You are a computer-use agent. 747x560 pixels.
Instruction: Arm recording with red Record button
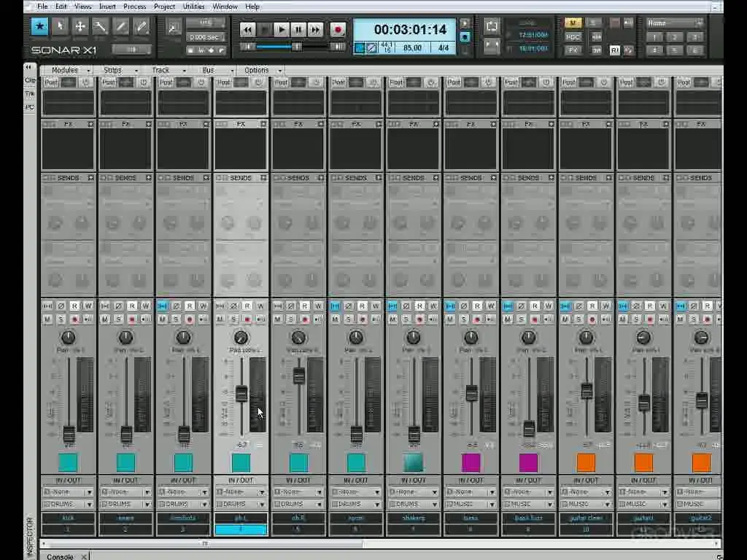[338, 29]
